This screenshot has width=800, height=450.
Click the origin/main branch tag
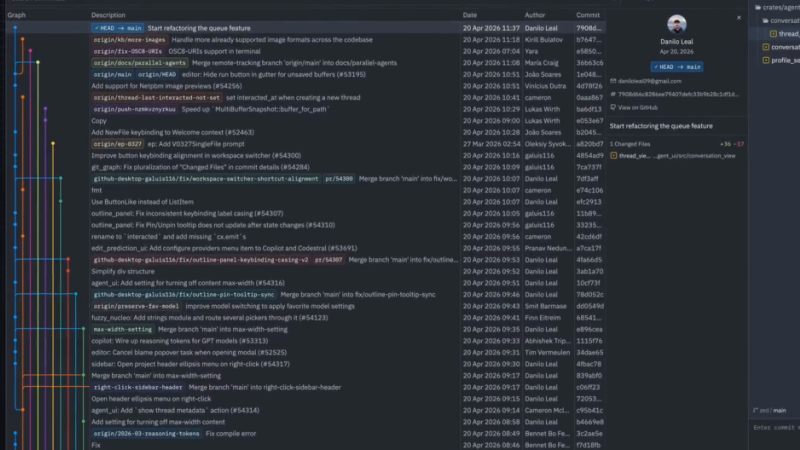tap(112, 74)
